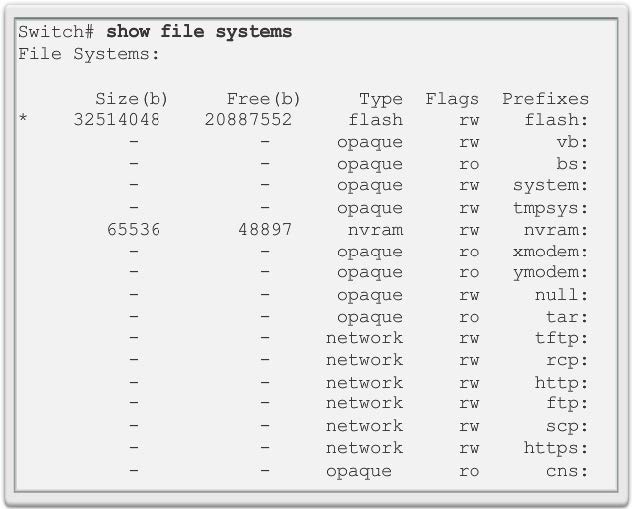This screenshot has width=632, height=509.
Task: Click the 'Prefixes' column header
Action: (545, 99)
